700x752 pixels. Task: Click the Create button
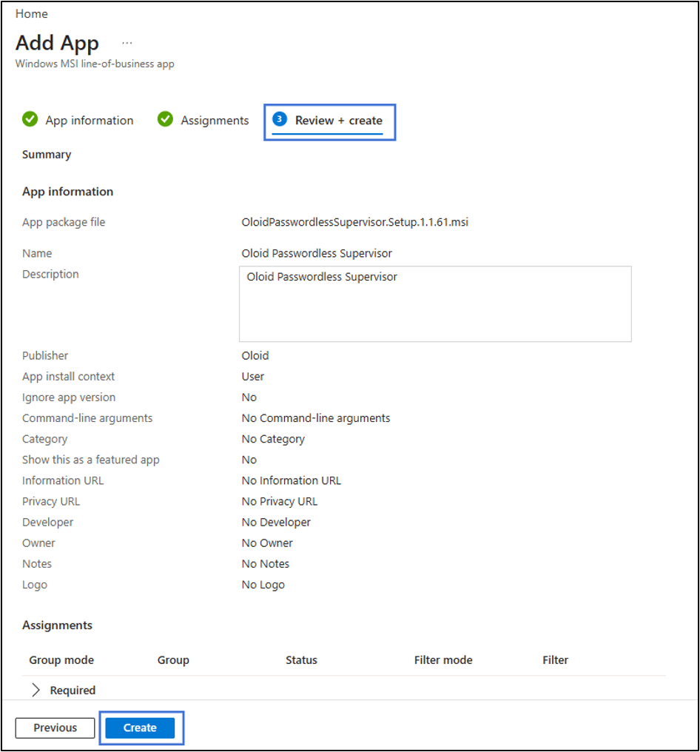(140, 728)
